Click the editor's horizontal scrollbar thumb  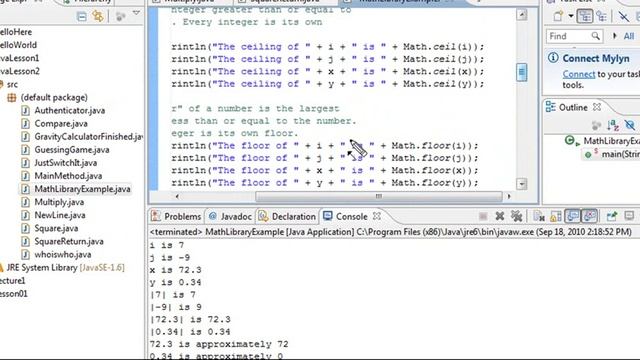click(379, 196)
